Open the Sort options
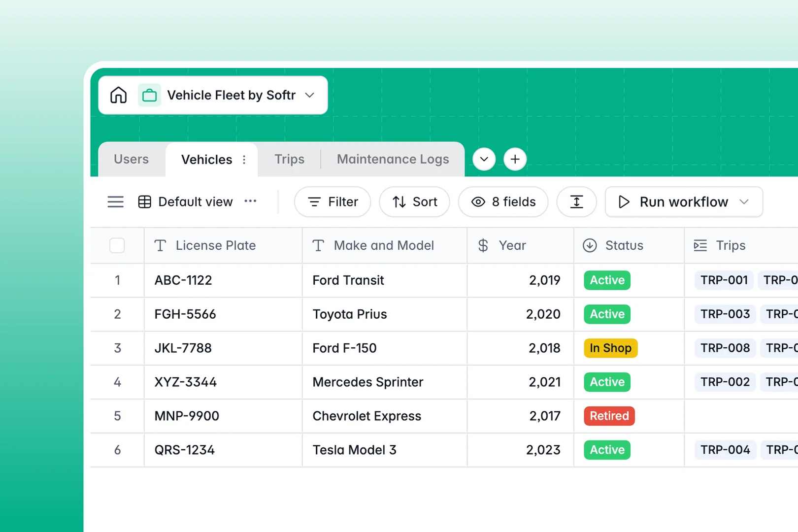 click(x=414, y=202)
